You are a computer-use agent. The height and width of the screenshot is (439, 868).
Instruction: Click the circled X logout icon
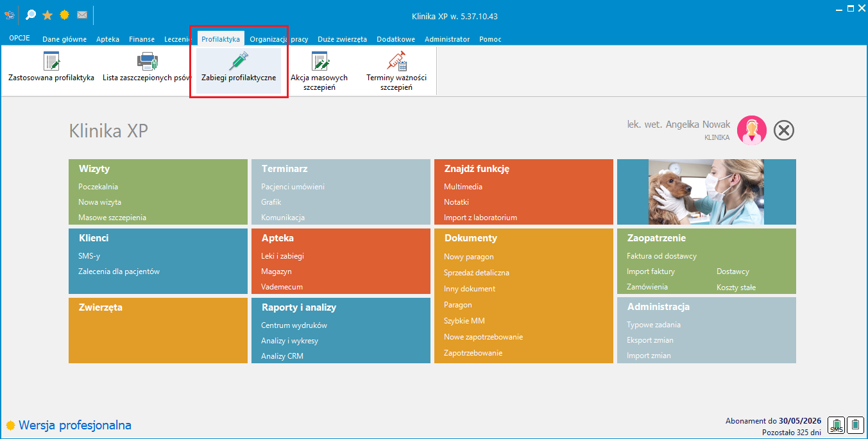click(783, 130)
